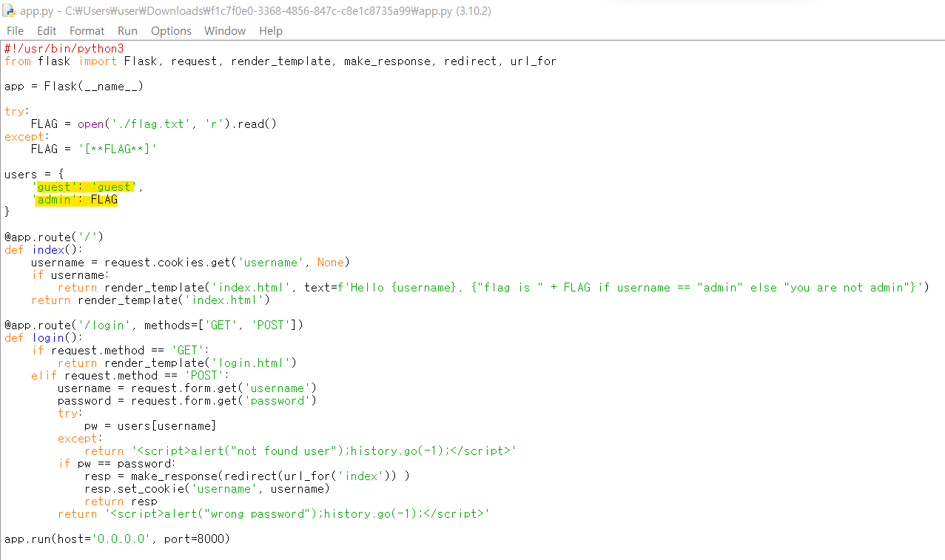Open the Edit menu

[x=47, y=30]
